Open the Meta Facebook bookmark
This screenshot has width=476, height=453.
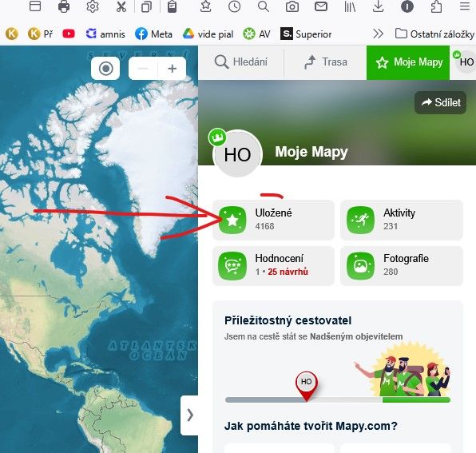click(x=153, y=34)
